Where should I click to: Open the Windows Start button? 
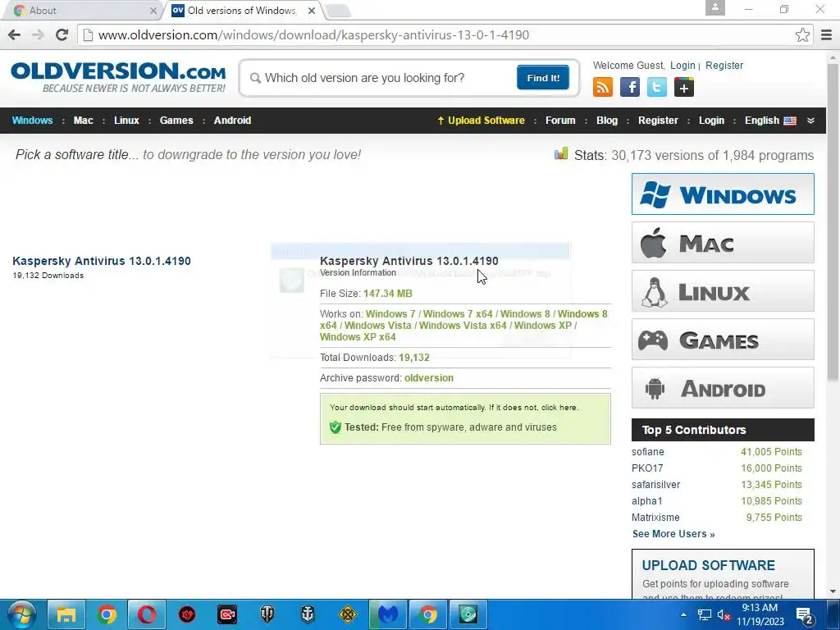21,614
